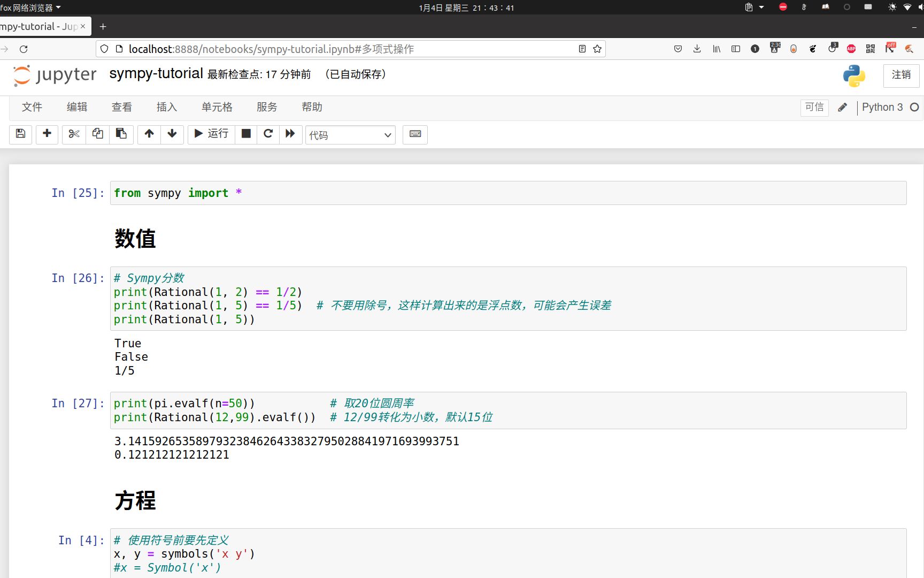
Task: Click the pi output 3.14159265358979...
Action: coord(287,441)
